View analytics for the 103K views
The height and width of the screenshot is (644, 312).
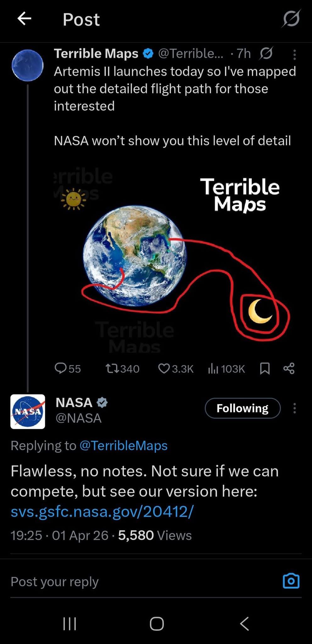point(226,368)
